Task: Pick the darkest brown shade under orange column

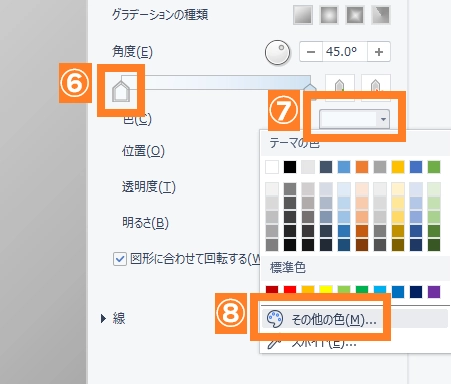Action: click(x=362, y=245)
